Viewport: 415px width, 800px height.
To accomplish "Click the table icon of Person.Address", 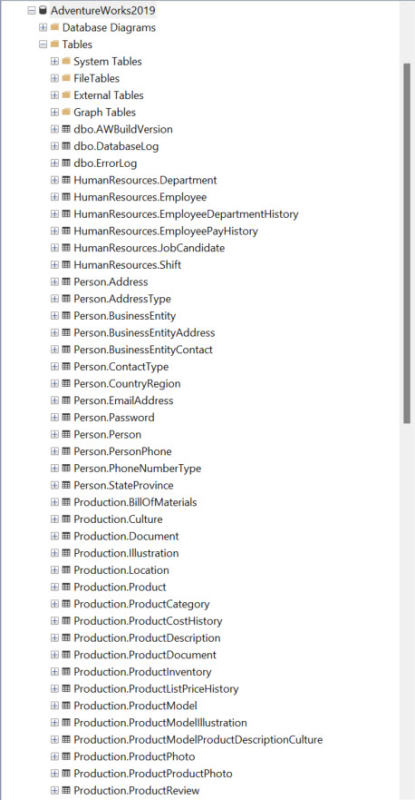I will click(x=66, y=282).
